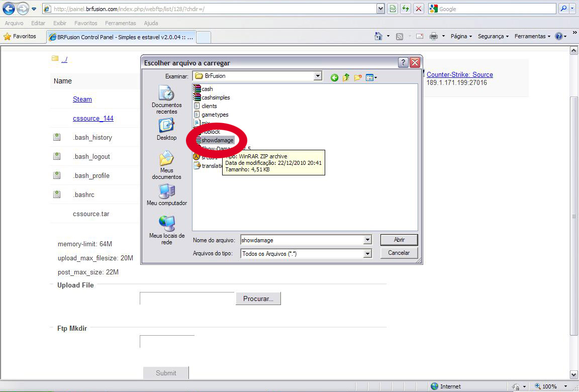Open Desktop location in places bar

tap(166, 130)
